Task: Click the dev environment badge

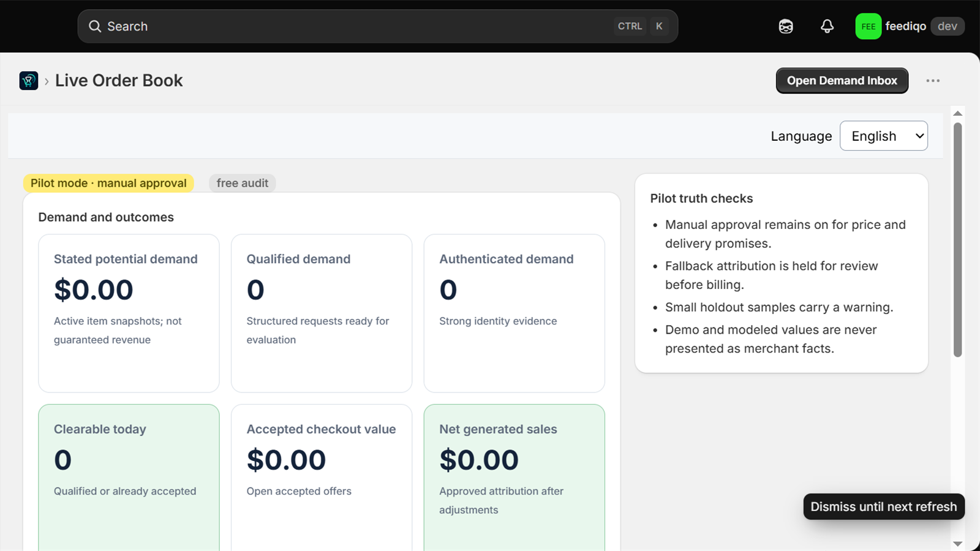Action: [947, 26]
